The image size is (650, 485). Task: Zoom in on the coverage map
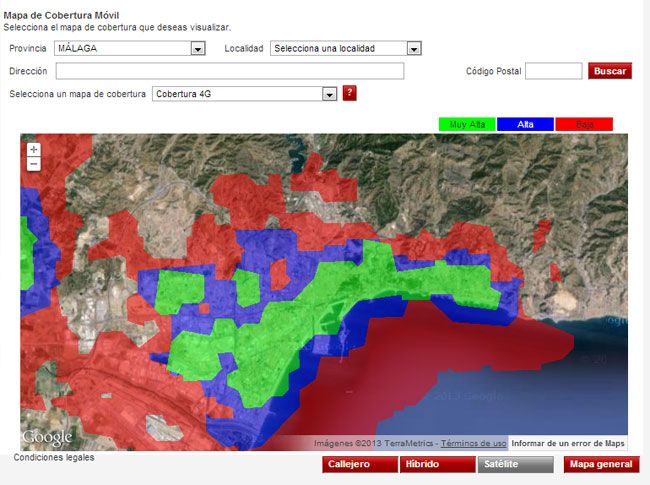click(x=34, y=149)
